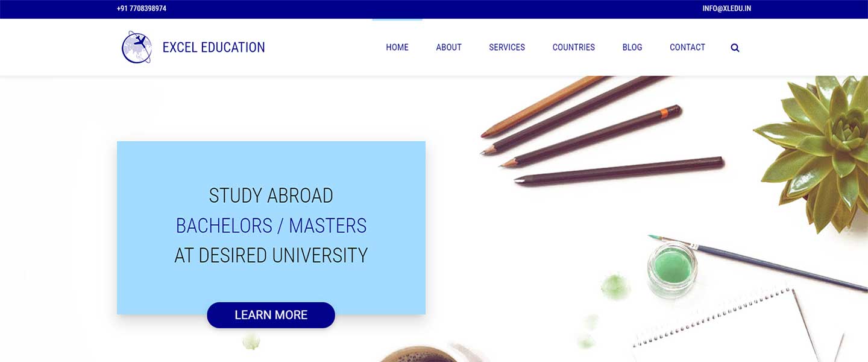Open the search magnifier icon
868x362 pixels.
coord(735,48)
